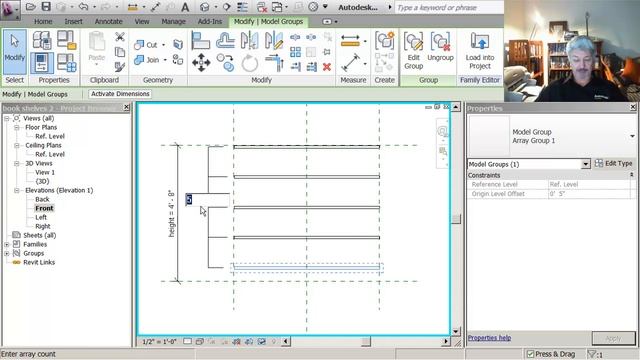Click the Match Type Properties icon
This screenshot has height=360, width=640.
pyautogui.click(x=120, y=66)
